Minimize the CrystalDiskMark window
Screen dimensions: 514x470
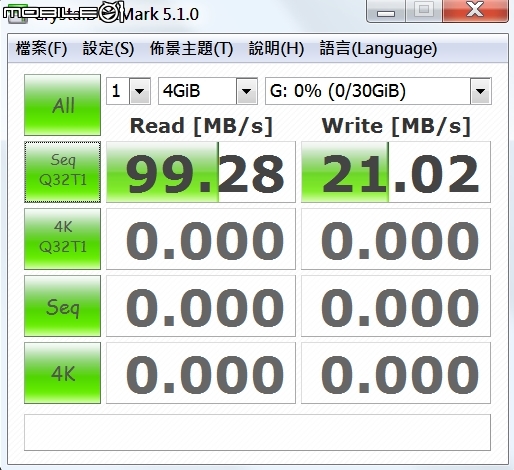(386, 11)
